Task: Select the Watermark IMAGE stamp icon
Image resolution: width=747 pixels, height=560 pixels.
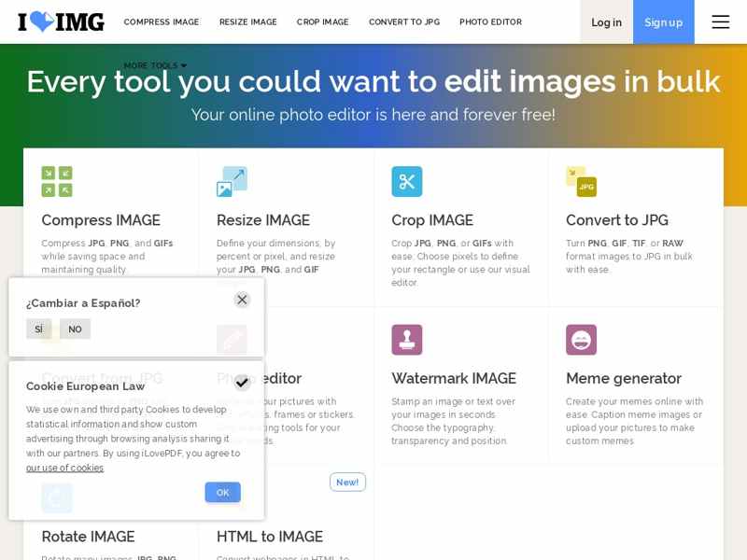Action: (407, 340)
